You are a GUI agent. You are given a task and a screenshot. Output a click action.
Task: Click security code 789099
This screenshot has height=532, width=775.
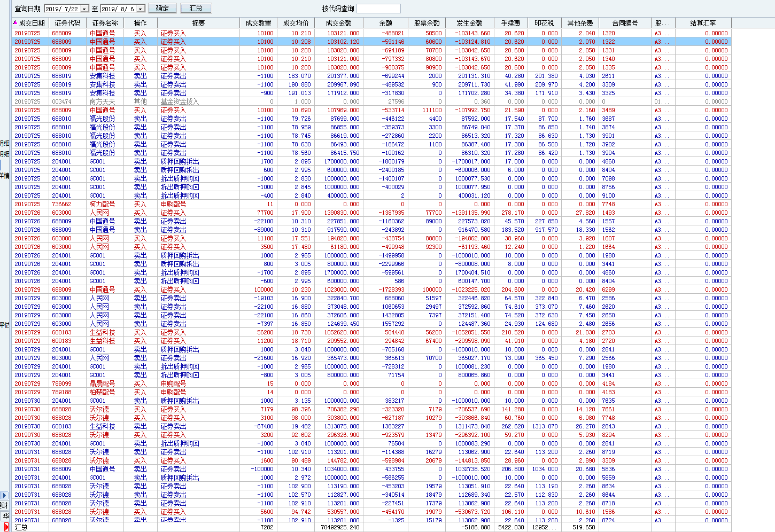pyautogui.click(x=61, y=384)
